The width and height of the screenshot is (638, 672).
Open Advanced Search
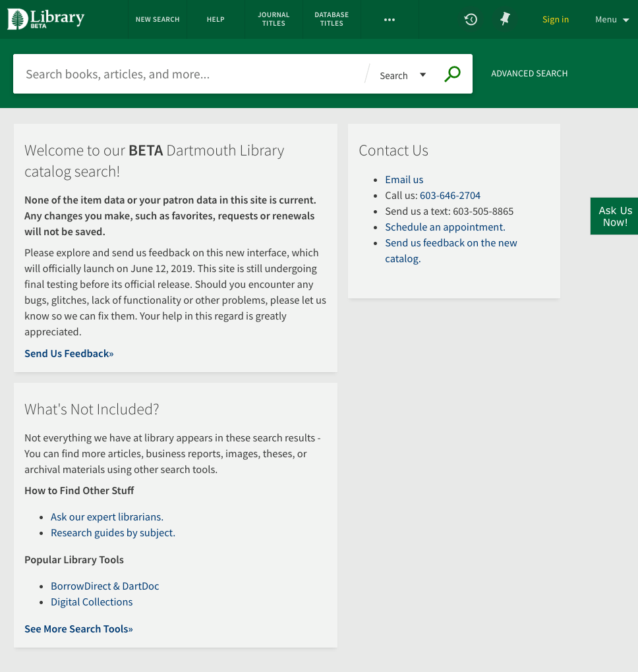(529, 74)
